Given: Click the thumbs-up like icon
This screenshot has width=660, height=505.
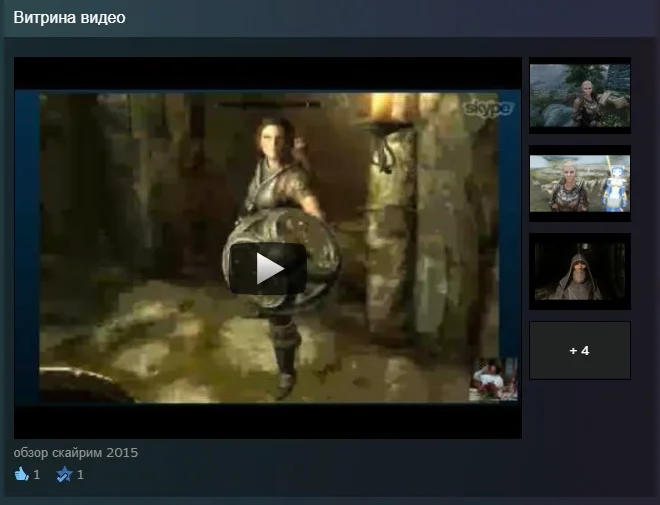Looking at the screenshot, I should pyautogui.click(x=21, y=475).
